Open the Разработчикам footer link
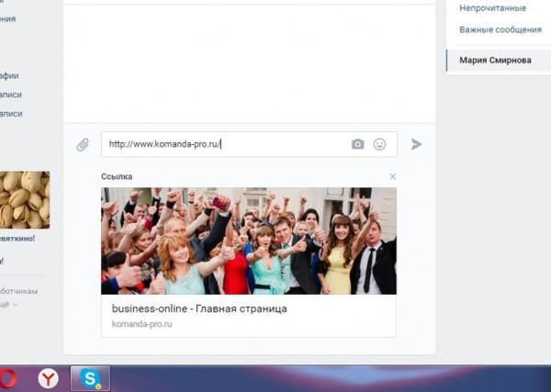551x392 pixels. tap(18, 291)
